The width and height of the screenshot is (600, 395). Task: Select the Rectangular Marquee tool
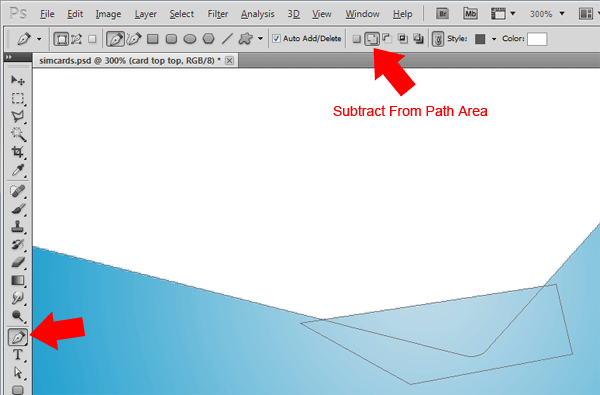(18, 98)
